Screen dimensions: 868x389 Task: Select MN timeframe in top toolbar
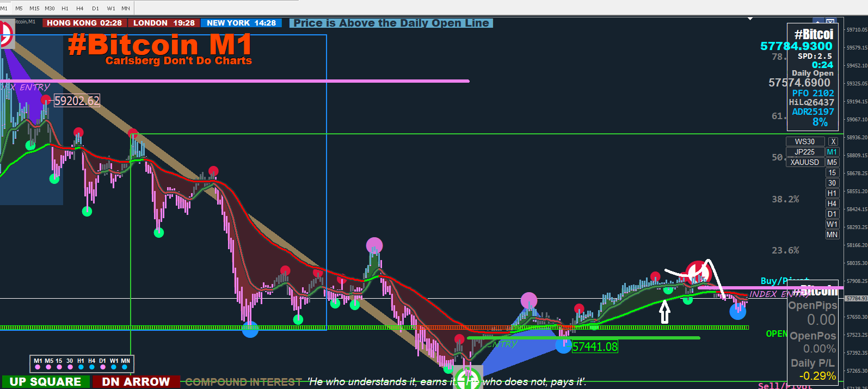click(126, 8)
